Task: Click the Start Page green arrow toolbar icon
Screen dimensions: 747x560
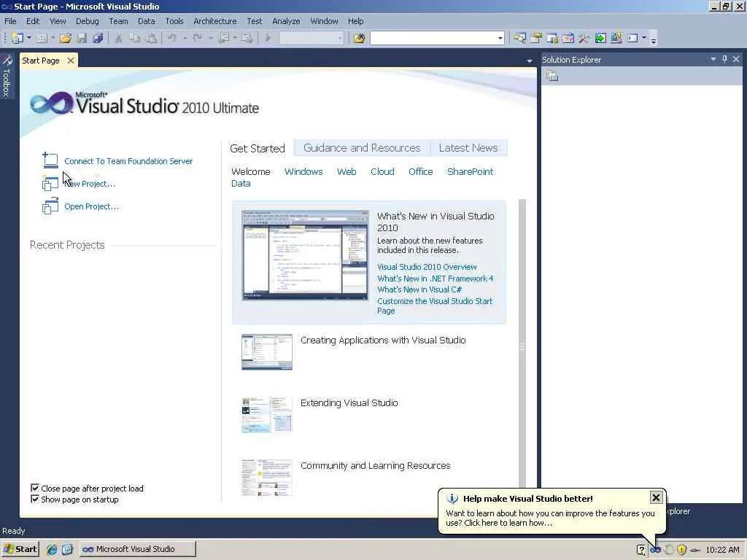Action: point(600,38)
